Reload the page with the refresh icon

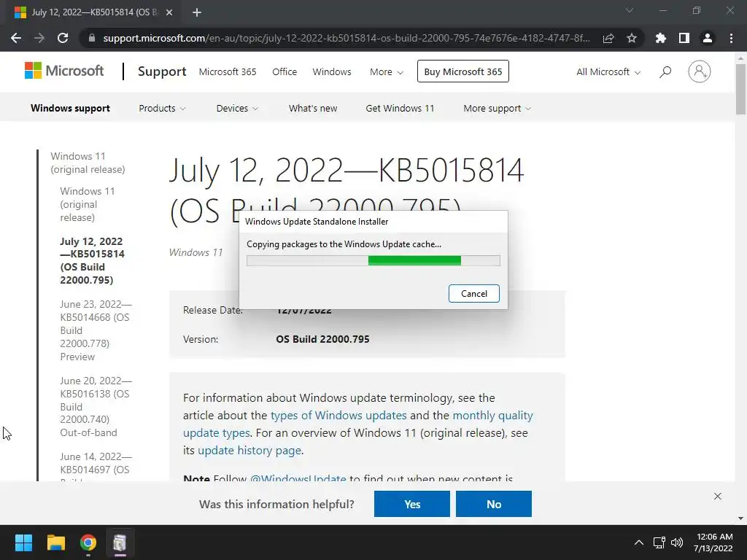pyautogui.click(x=63, y=38)
